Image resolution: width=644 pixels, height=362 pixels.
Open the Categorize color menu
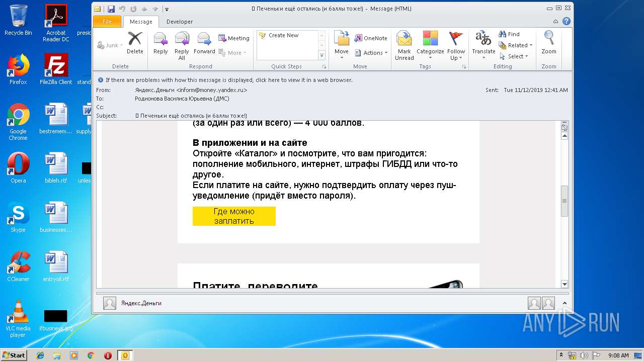coord(430,46)
